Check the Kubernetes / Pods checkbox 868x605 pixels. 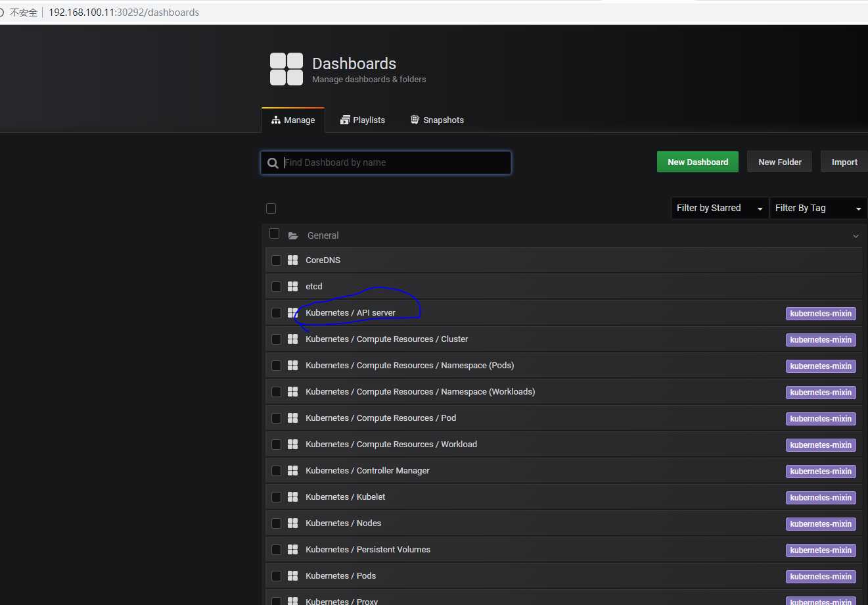click(x=276, y=576)
